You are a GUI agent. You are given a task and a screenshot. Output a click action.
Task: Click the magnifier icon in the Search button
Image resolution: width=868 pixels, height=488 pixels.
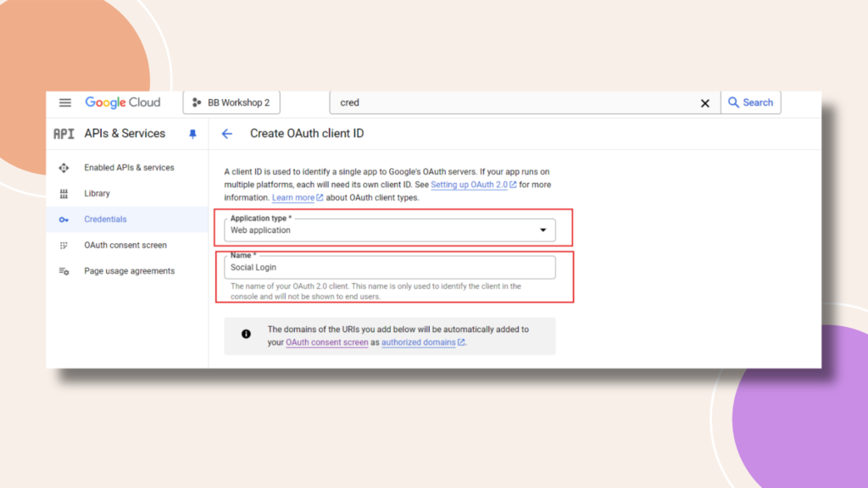(733, 103)
